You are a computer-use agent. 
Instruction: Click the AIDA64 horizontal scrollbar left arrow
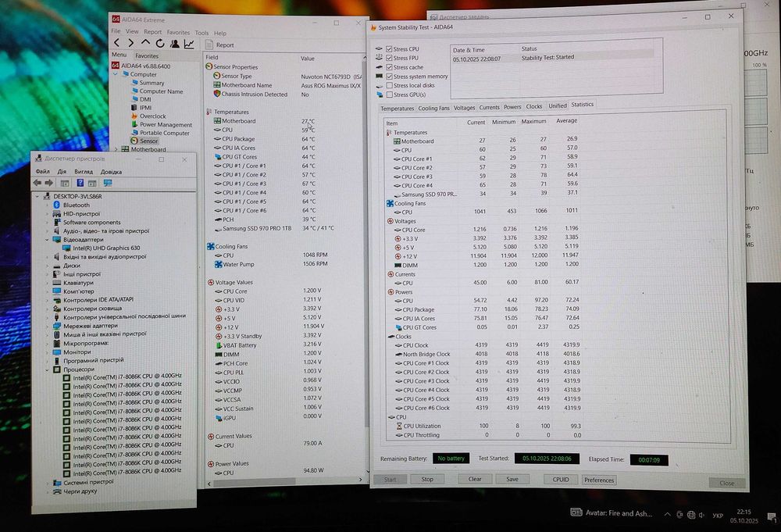click(x=209, y=484)
